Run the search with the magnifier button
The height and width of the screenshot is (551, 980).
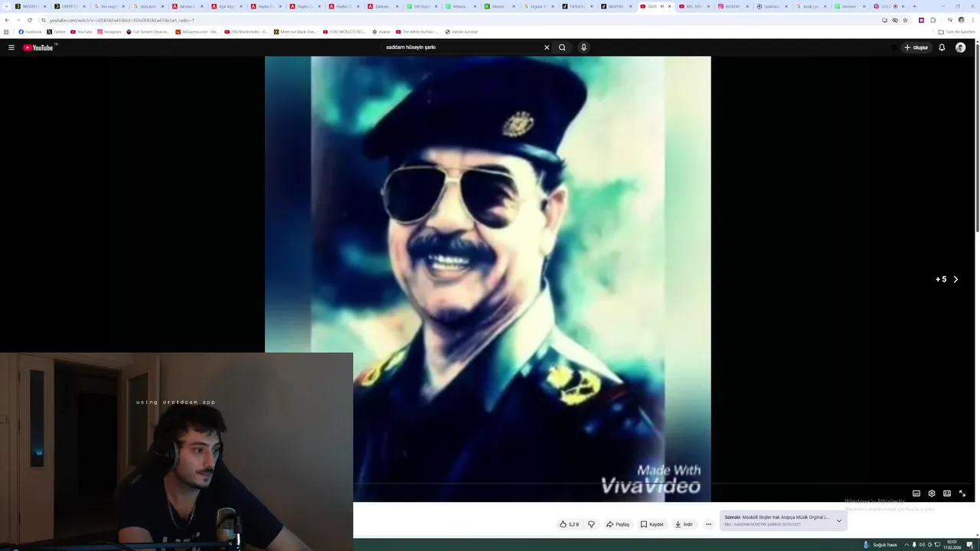tap(562, 47)
